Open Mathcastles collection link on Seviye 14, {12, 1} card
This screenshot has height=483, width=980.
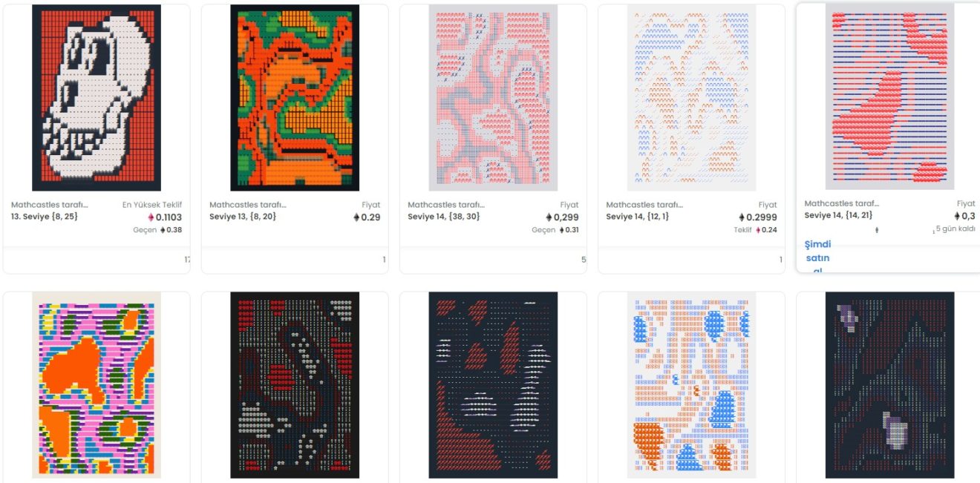[644, 205]
